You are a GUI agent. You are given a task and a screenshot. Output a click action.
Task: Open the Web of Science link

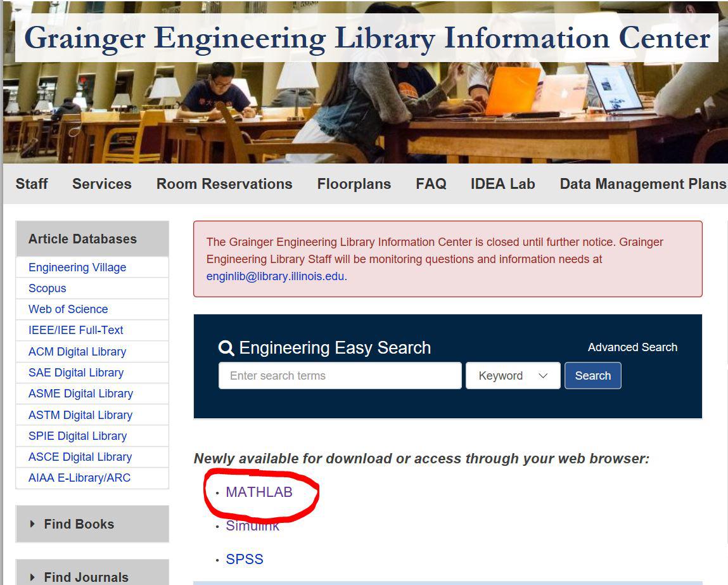[68, 309]
